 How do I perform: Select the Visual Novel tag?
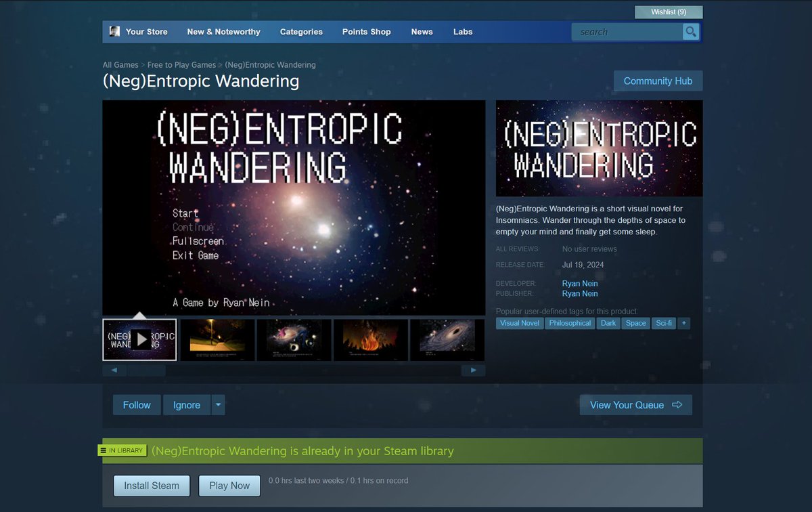[520, 323]
